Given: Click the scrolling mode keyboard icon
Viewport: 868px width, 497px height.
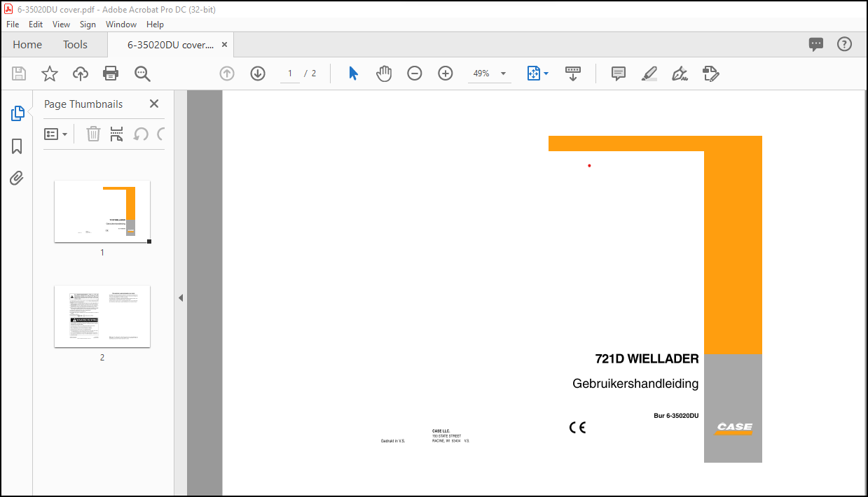Looking at the screenshot, I should 573,73.
